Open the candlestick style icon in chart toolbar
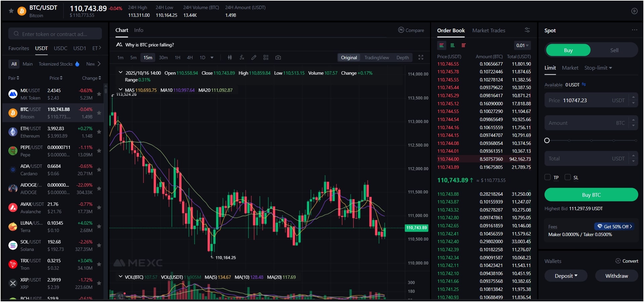Image resolution: width=644 pixels, height=302 pixels. click(x=230, y=58)
